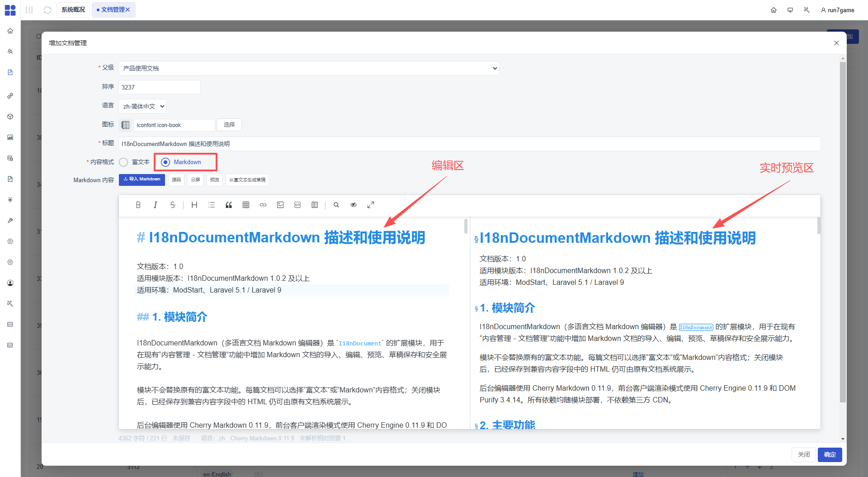Screen dimensions: 868x477
Task: Open the users icon in the left sidebar
Action: [10, 52]
